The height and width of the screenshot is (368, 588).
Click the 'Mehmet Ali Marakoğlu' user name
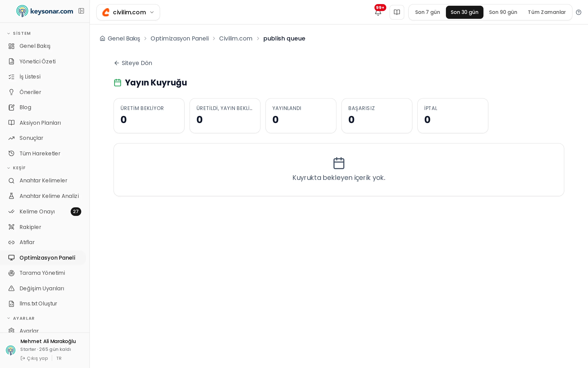pos(48,341)
